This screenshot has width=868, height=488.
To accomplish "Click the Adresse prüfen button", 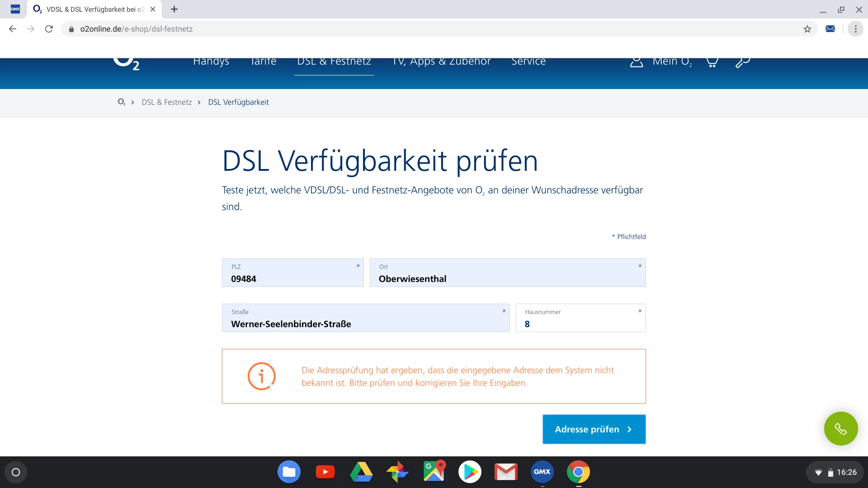I will 594,429.
